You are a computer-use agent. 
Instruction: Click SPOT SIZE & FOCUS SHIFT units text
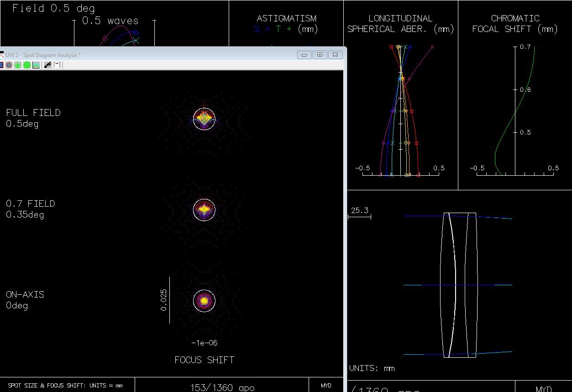pos(65,386)
